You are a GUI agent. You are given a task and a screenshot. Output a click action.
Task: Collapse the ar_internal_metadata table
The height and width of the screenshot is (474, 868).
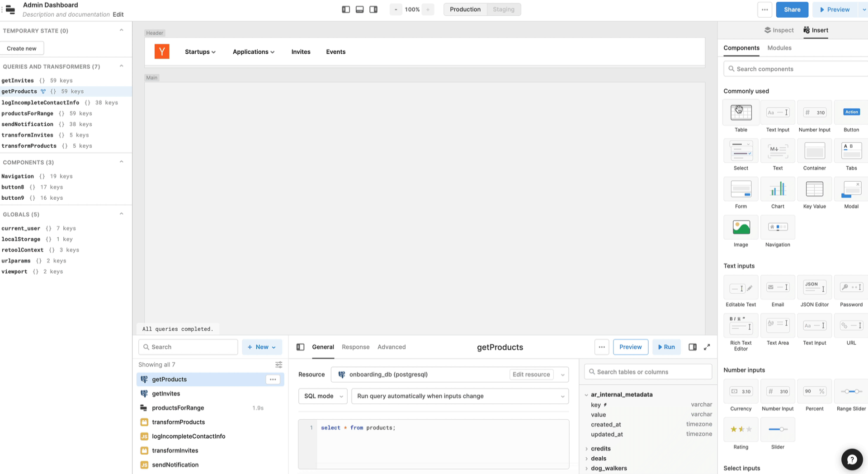tap(586, 395)
